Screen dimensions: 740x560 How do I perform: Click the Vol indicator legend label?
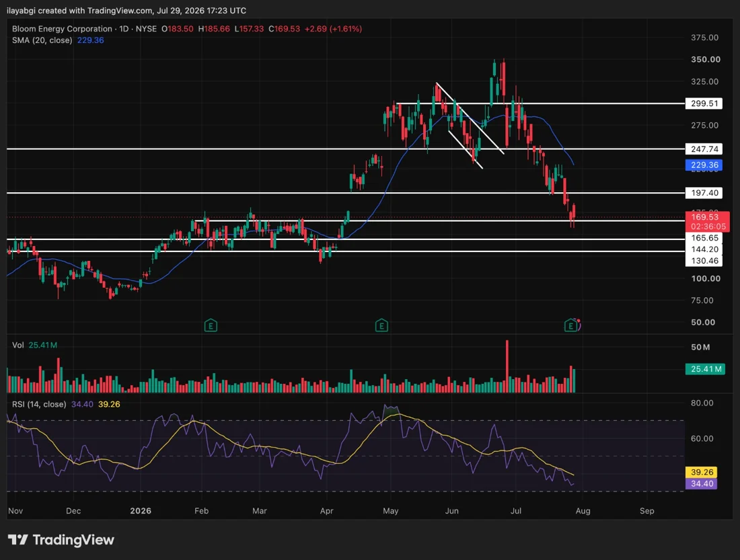click(18, 345)
